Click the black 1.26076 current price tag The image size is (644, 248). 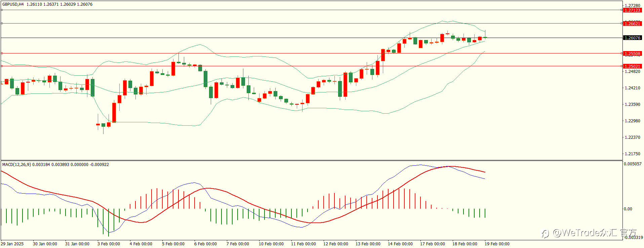pos(632,38)
